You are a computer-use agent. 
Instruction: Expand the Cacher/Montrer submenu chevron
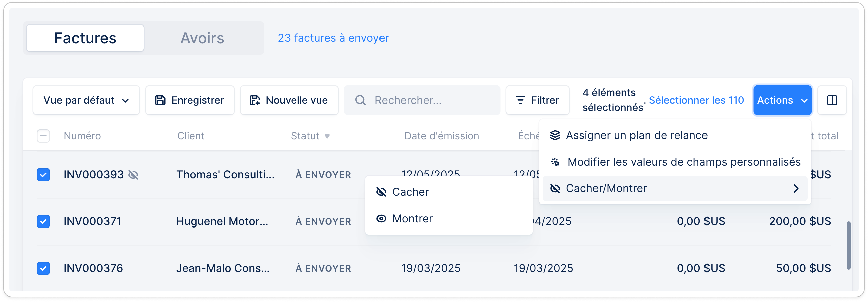796,188
